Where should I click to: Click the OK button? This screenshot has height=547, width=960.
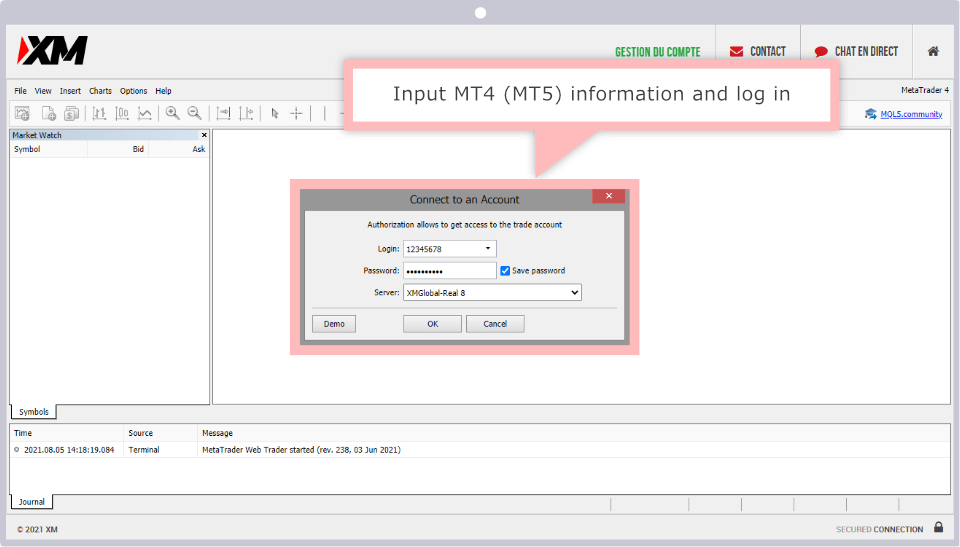tap(432, 324)
